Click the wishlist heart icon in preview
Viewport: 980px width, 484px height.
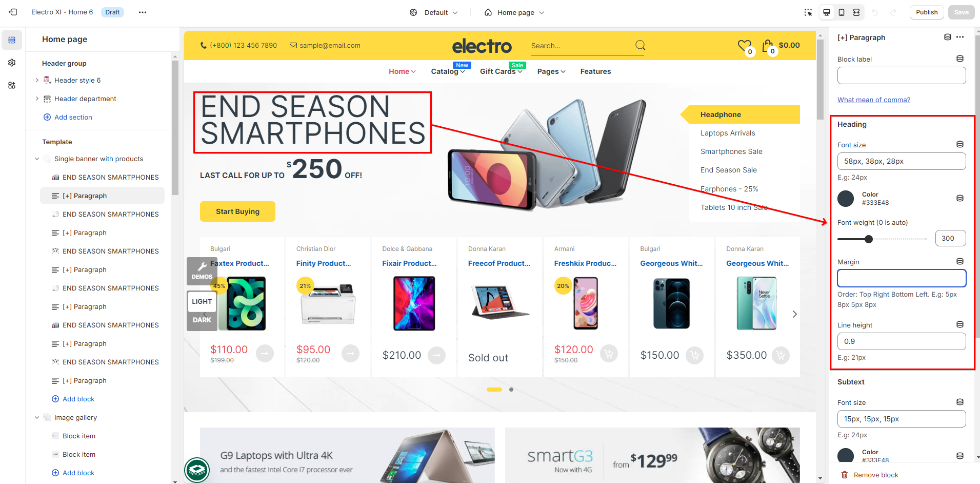[x=744, y=46]
